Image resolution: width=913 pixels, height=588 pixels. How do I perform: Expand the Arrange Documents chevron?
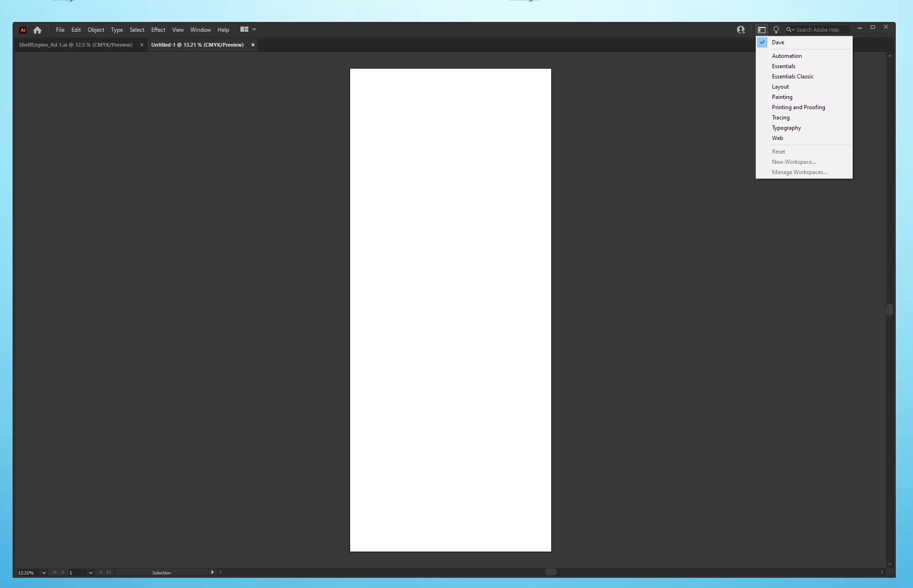(254, 29)
